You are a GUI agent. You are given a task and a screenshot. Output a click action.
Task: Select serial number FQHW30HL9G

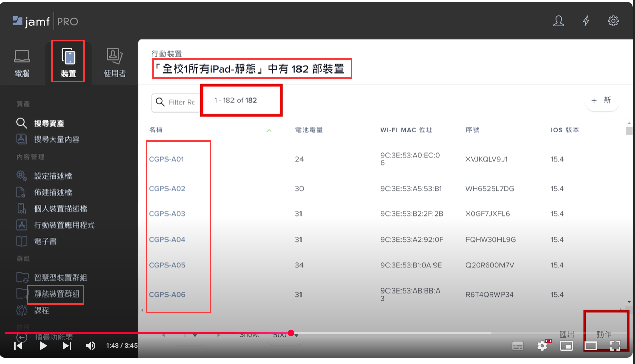[x=490, y=239]
